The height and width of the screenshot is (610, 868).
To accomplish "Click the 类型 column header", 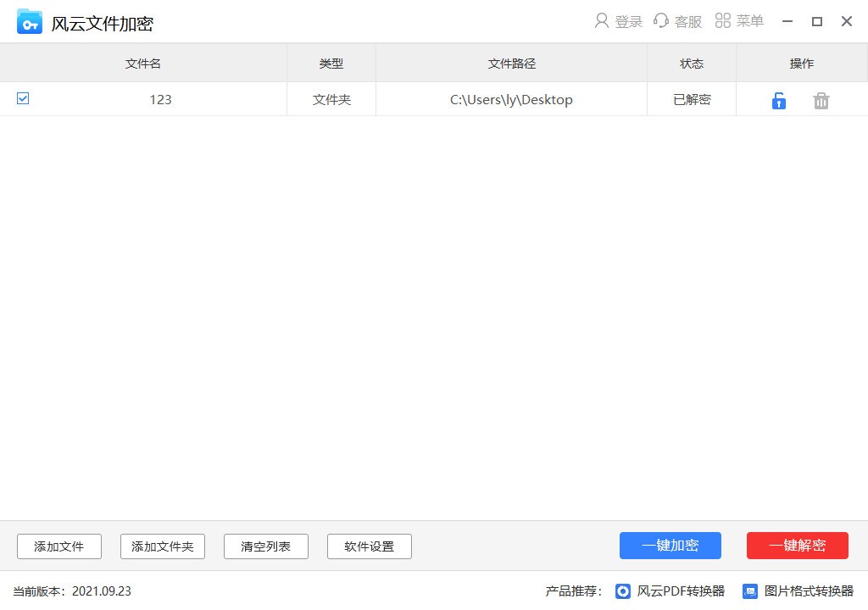I will 331,64.
